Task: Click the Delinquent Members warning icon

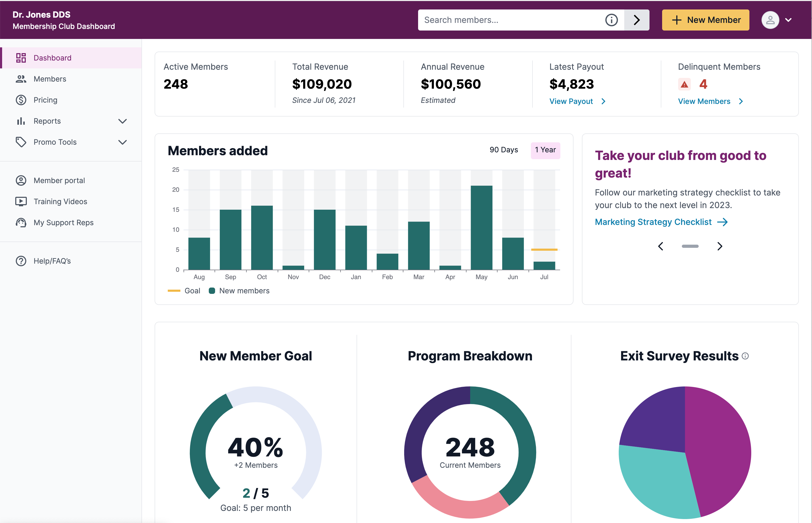Action: click(684, 84)
